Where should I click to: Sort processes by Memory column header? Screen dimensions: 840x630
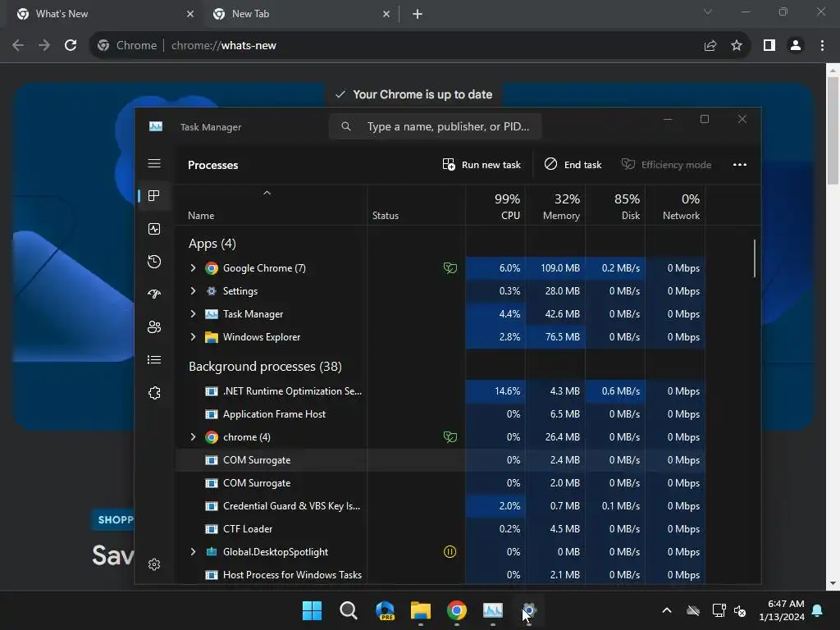(555, 206)
